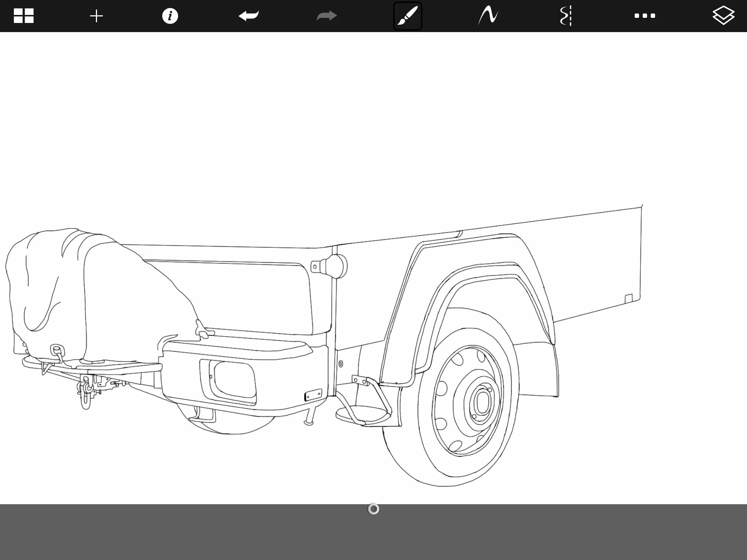The height and width of the screenshot is (560, 747).
Task: Select the paintbrush tool
Action: pos(407,16)
